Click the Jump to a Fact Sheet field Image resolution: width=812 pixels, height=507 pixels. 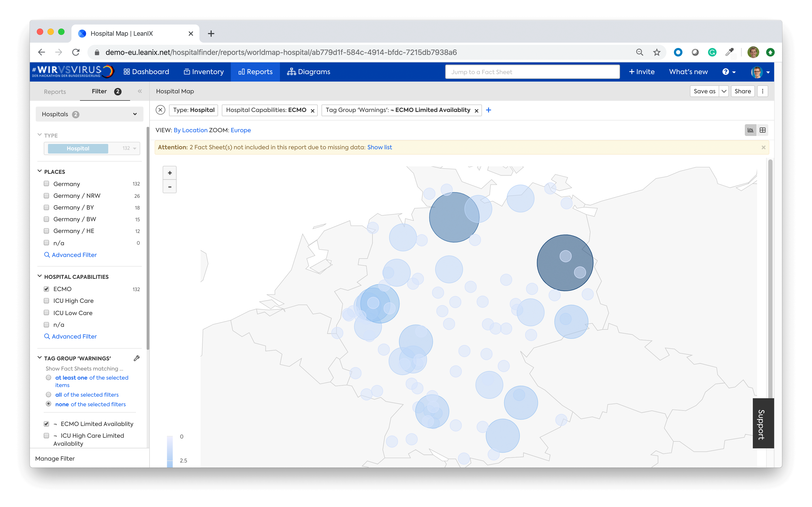(532, 72)
